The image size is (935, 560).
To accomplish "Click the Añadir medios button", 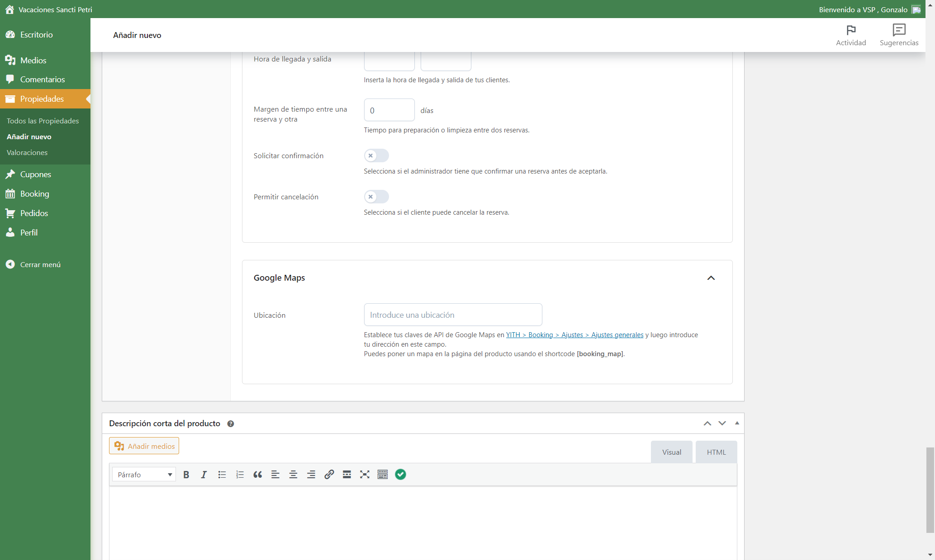I will pos(144,446).
